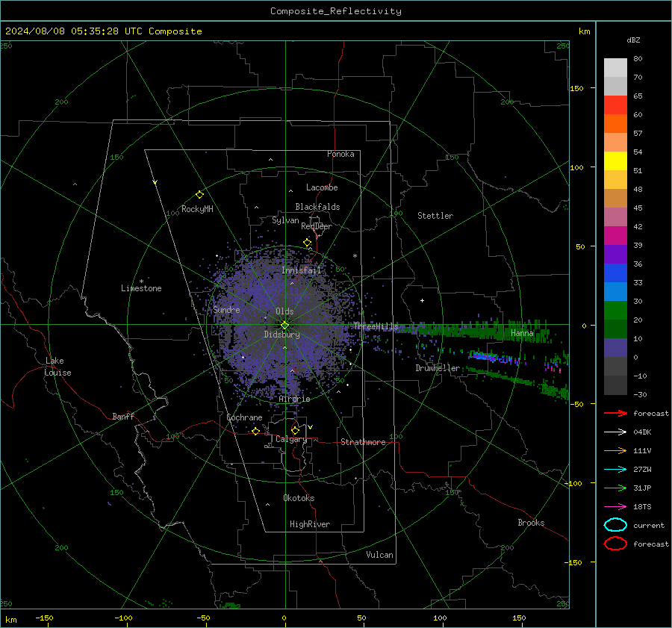
Task: Click the cyan current ellipse icon
Action: click(x=615, y=525)
